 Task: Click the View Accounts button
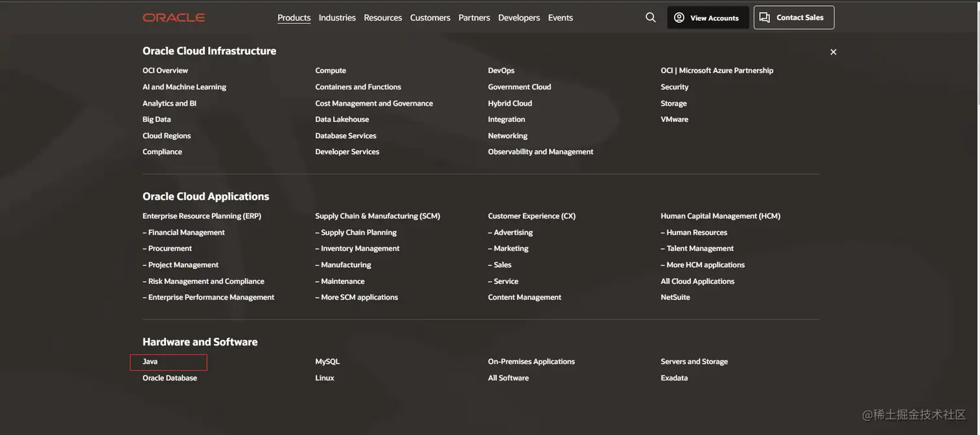tap(708, 18)
